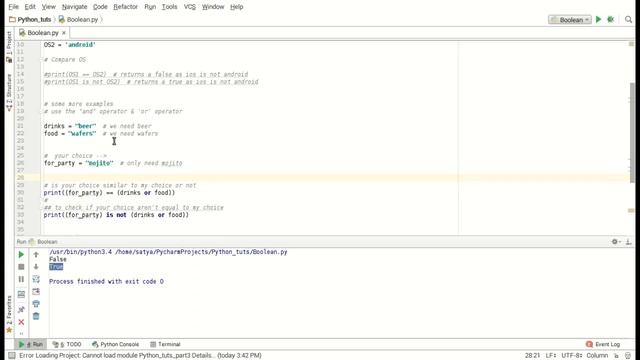This screenshot has width=640, height=360.
Task: Pause output with the pause icon
Action: 21,279
